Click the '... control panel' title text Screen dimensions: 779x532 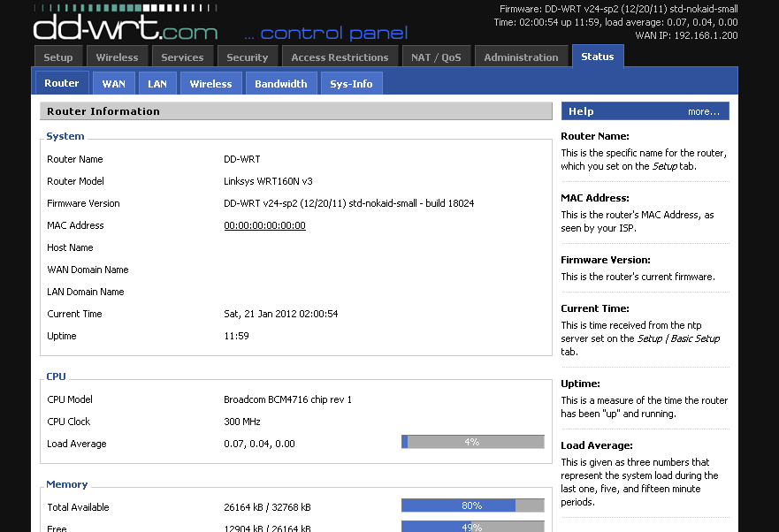click(x=326, y=34)
